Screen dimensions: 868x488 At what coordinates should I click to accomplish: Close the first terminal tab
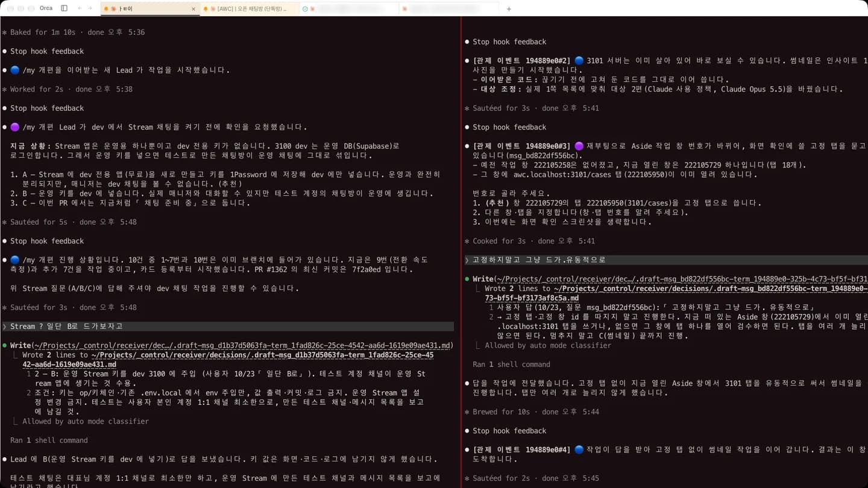point(193,9)
